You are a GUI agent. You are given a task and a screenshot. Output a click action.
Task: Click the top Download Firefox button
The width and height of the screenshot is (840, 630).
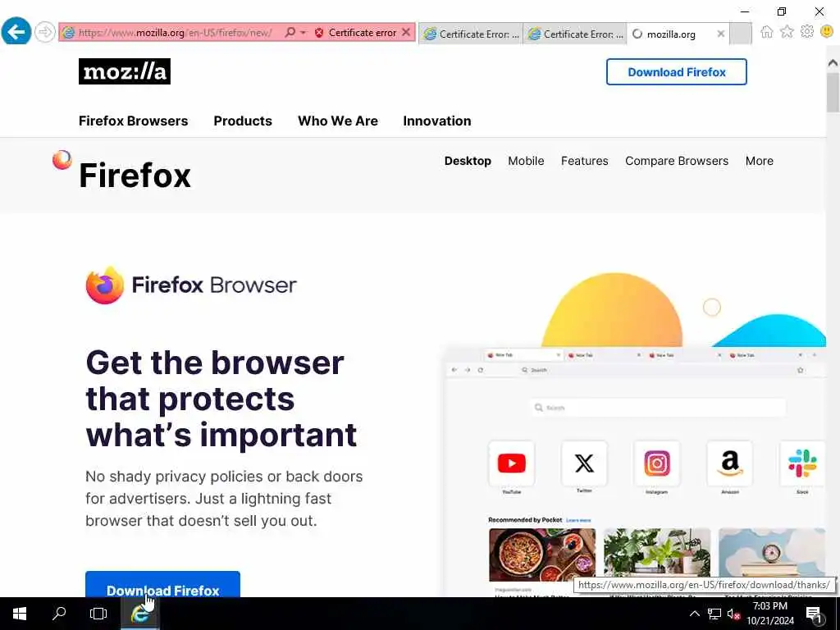[x=676, y=72]
